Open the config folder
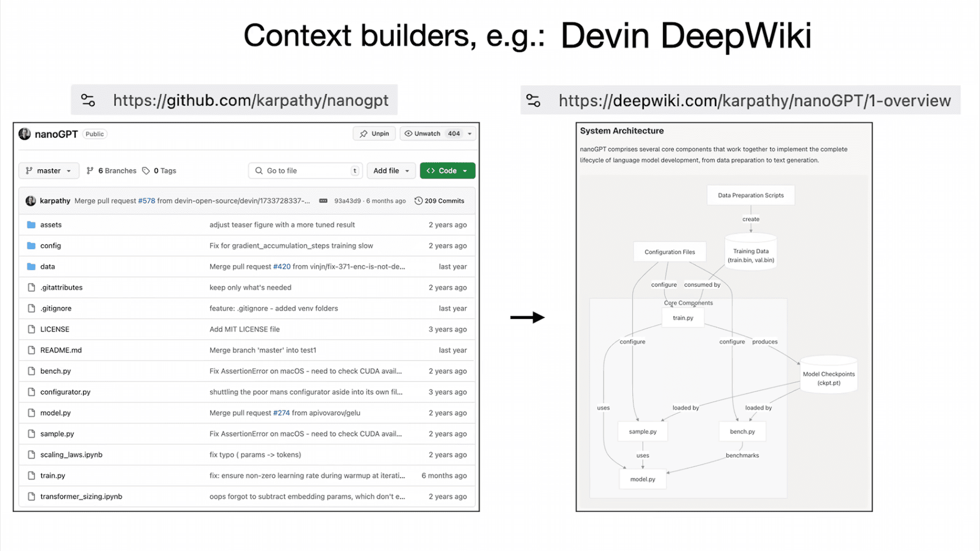The width and height of the screenshot is (980, 551). click(x=50, y=245)
